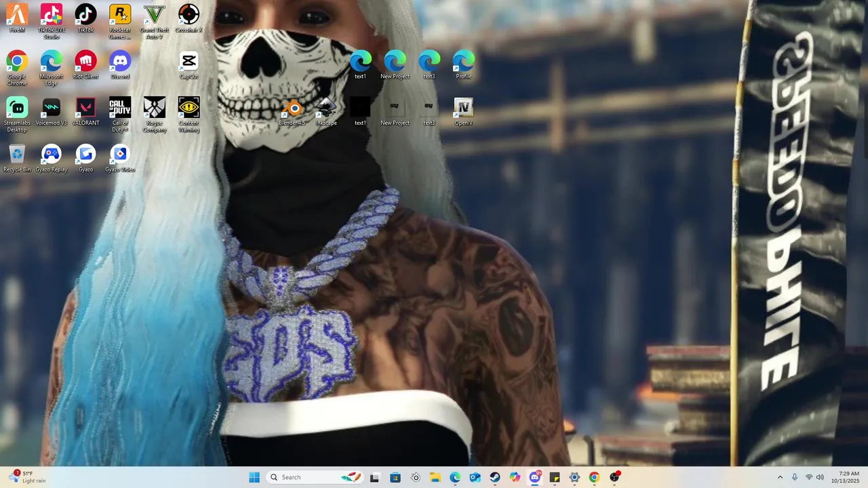Select the New Project shortcut with the Edge logo
Image resolution: width=868 pixels, height=488 pixels.
pos(395,65)
